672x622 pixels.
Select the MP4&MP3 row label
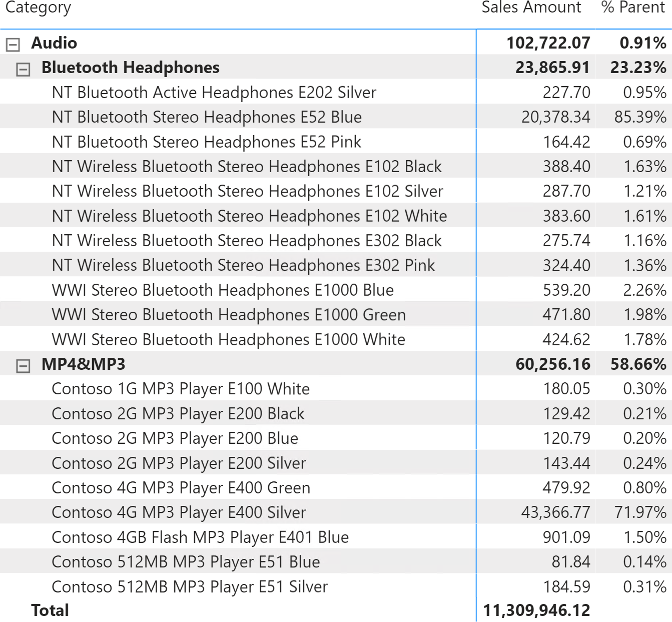point(84,364)
